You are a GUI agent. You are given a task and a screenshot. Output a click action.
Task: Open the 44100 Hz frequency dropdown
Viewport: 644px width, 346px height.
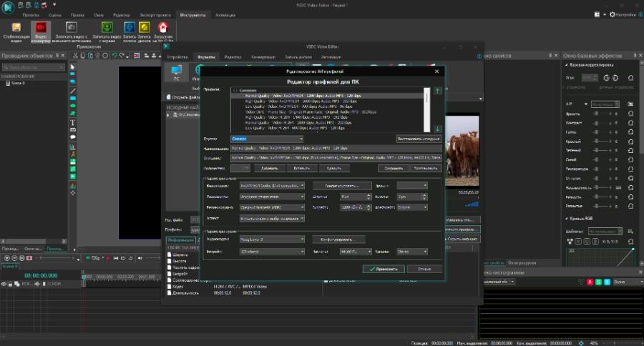point(356,252)
